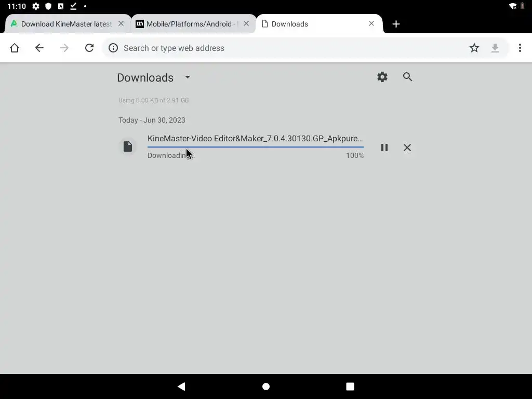532x399 pixels.
Task: Switch to Download KineMaster latest tab
Action: click(66, 24)
